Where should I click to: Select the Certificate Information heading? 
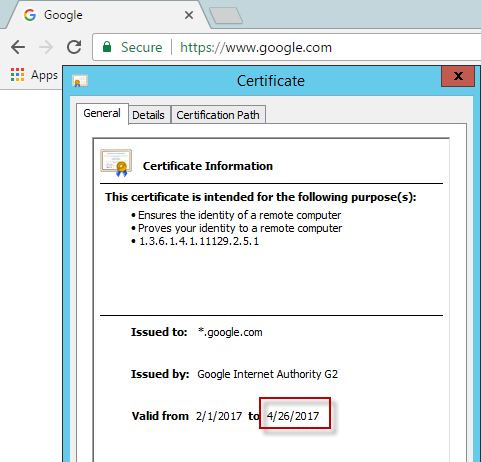tap(208, 166)
